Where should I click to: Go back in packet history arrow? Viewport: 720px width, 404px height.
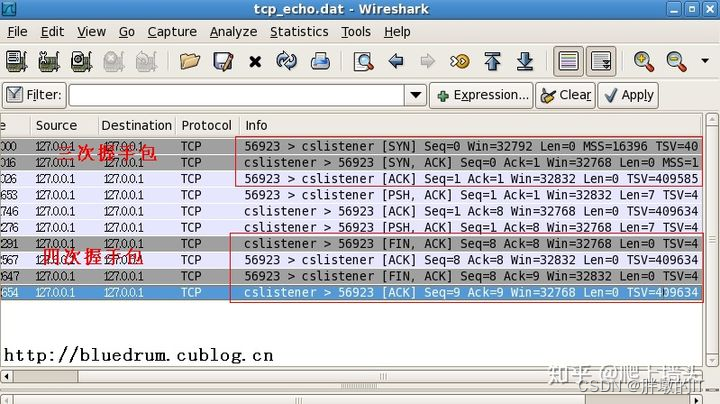pos(396,61)
